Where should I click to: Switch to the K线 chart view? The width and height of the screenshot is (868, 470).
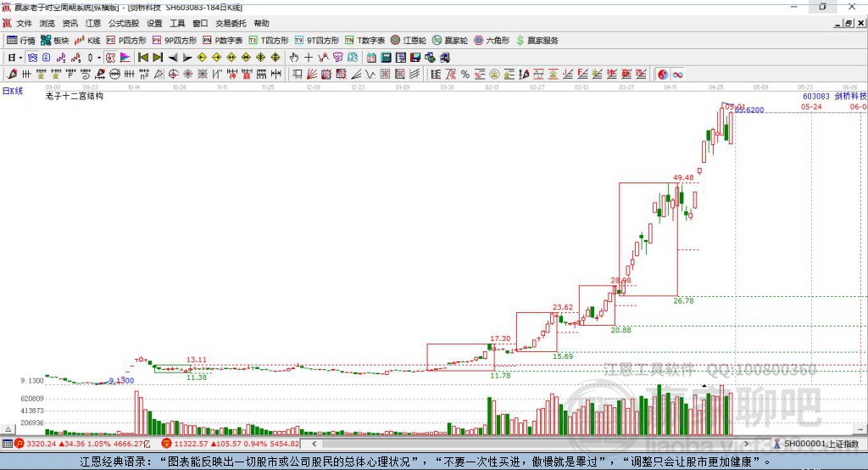coord(87,41)
